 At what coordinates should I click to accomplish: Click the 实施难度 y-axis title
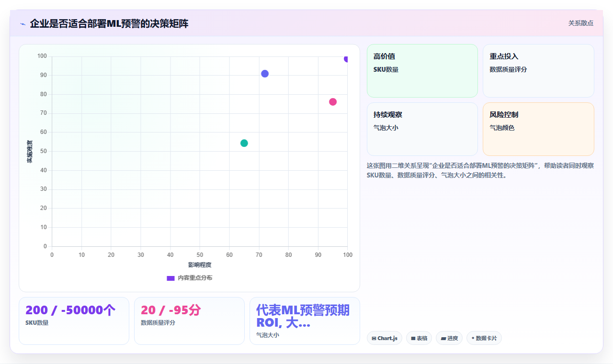(29, 151)
